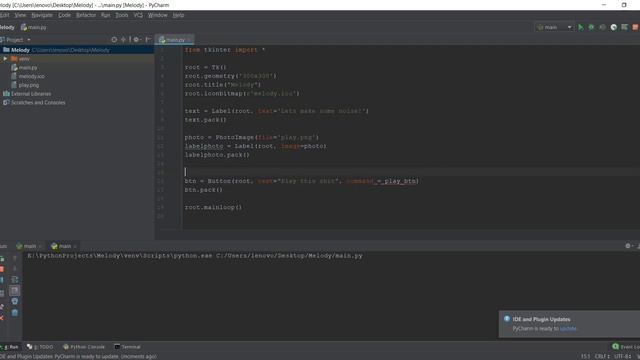Open the Run menu
The width and height of the screenshot is (640, 360).
105,15
